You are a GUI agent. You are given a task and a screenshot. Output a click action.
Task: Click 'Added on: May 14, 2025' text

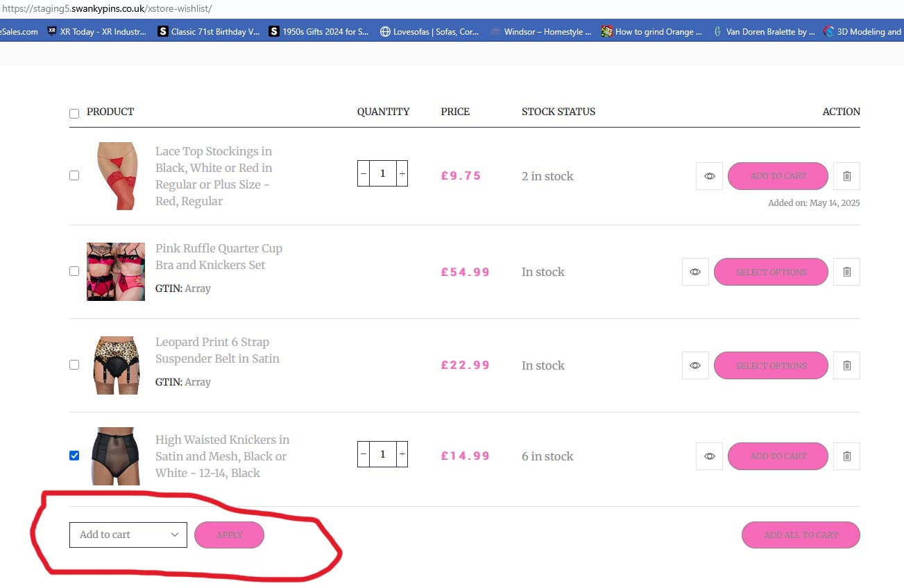pyautogui.click(x=814, y=203)
